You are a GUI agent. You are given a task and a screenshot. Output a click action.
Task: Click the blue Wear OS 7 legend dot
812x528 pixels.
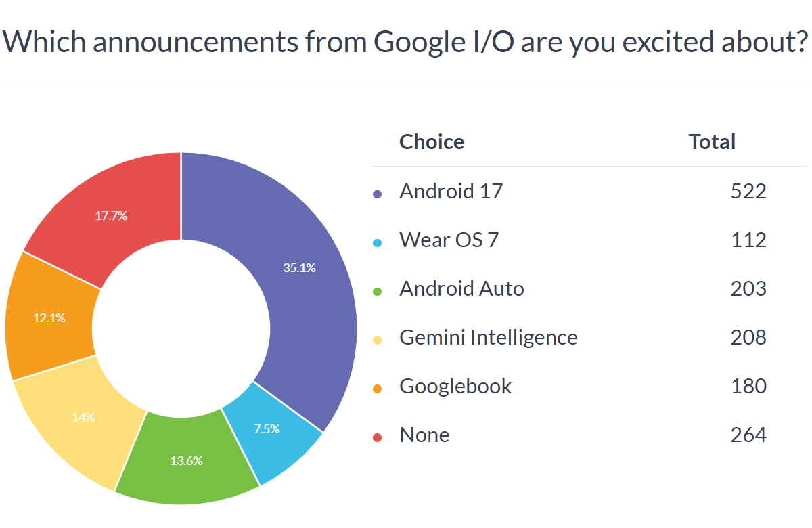[x=378, y=243]
